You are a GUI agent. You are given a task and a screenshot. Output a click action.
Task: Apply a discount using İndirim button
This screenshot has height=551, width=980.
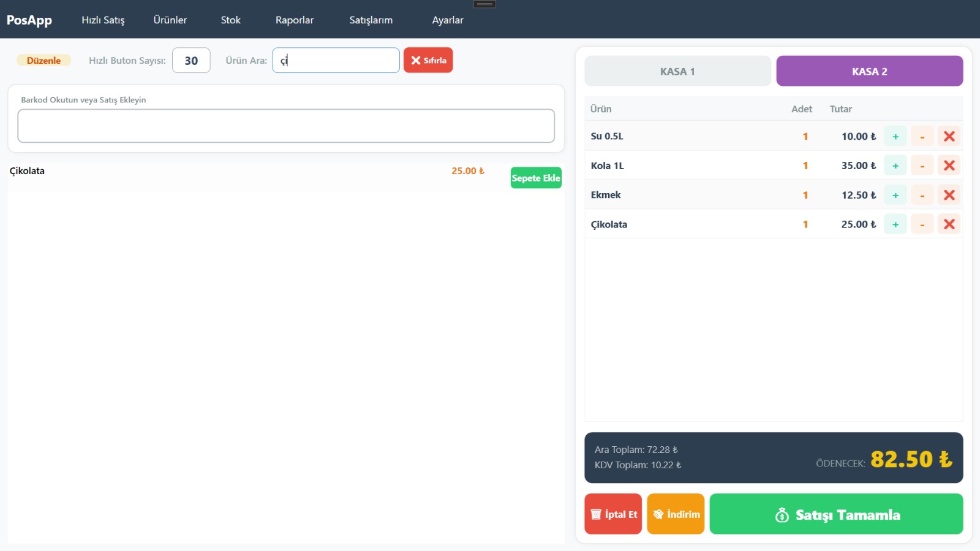pyautogui.click(x=676, y=514)
